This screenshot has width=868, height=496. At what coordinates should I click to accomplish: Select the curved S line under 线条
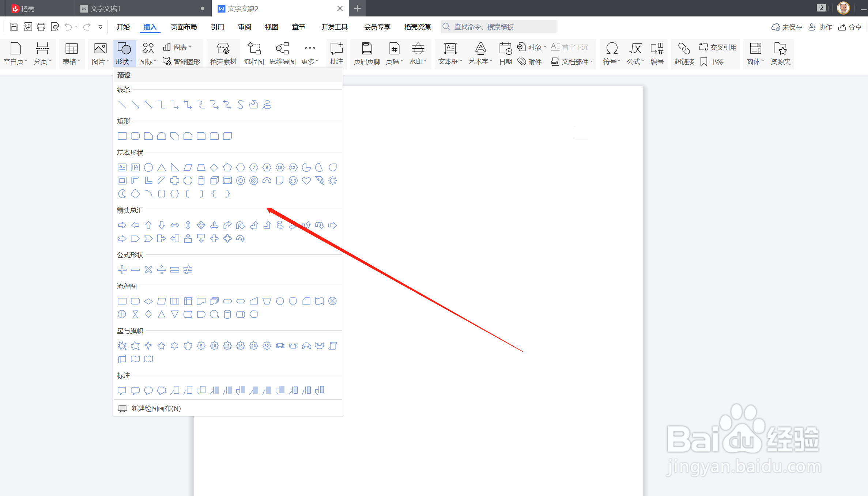coord(241,105)
